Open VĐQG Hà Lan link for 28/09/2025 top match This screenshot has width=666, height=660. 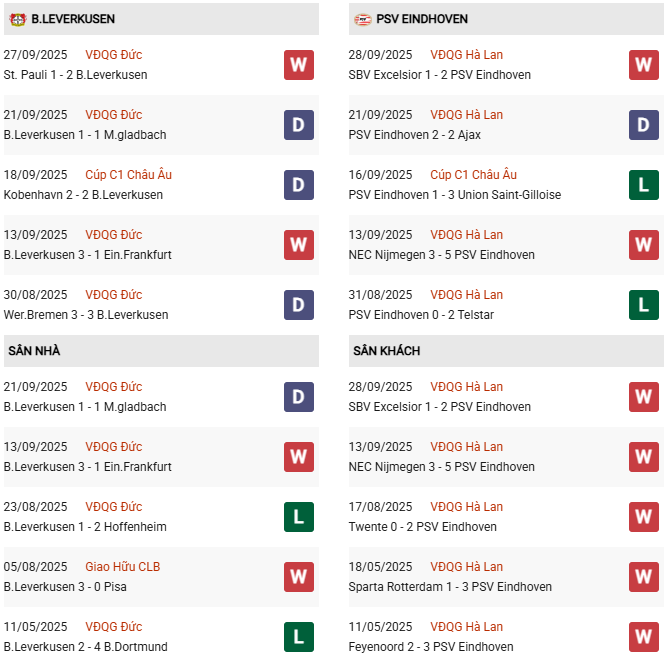pyautogui.click(x=466, y=55)
